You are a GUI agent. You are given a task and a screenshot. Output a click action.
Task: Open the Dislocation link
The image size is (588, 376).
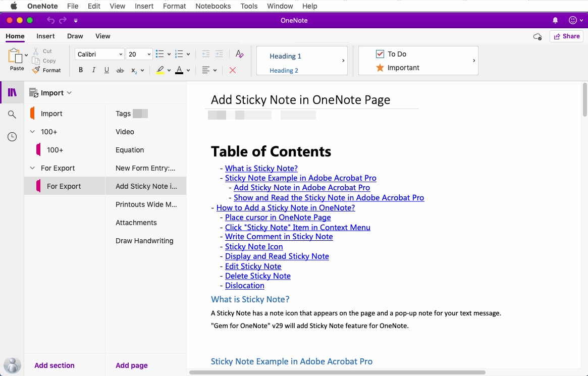click(x=244, y=286)
